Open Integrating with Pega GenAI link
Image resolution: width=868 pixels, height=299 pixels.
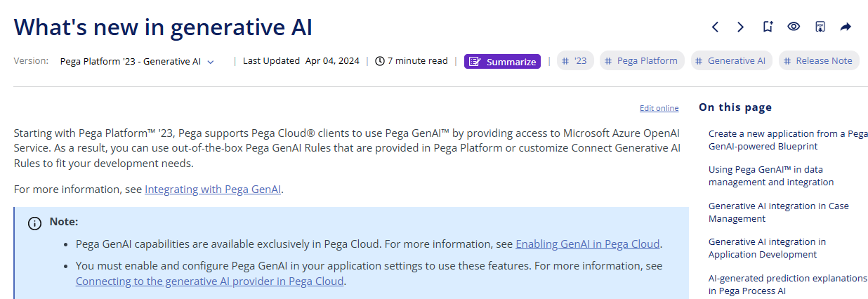click(213, 190)
